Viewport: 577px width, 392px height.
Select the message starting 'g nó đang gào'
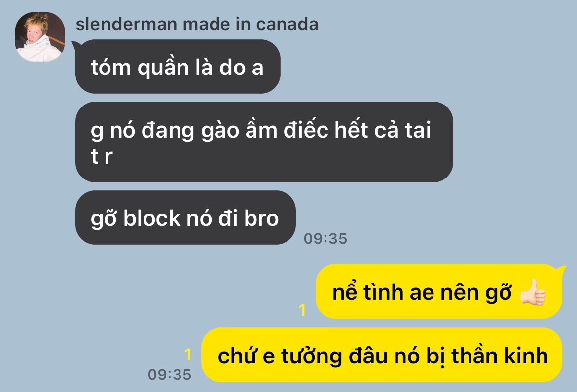[x=264, y=142]
